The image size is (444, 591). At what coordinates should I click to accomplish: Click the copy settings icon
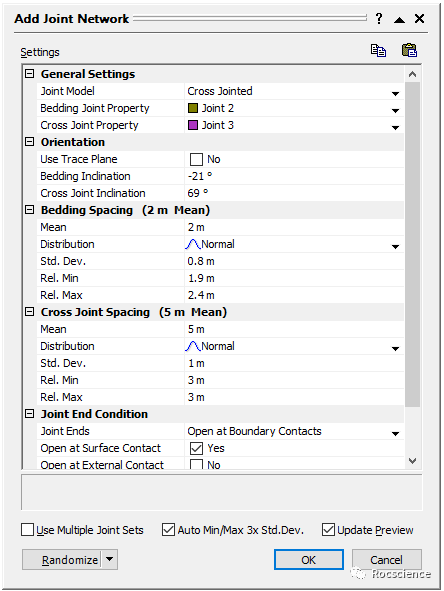378,50
